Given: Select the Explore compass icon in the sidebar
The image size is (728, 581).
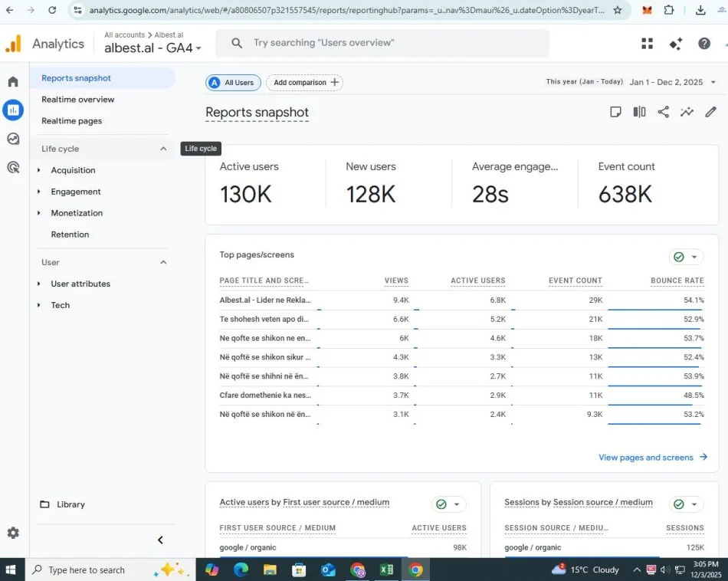Looking at the screenshot, I should click(x=12, y=139).
